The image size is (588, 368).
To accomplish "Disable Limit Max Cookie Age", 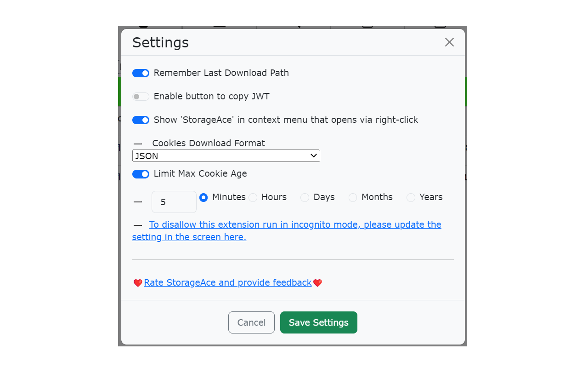I will coord(141,174).
